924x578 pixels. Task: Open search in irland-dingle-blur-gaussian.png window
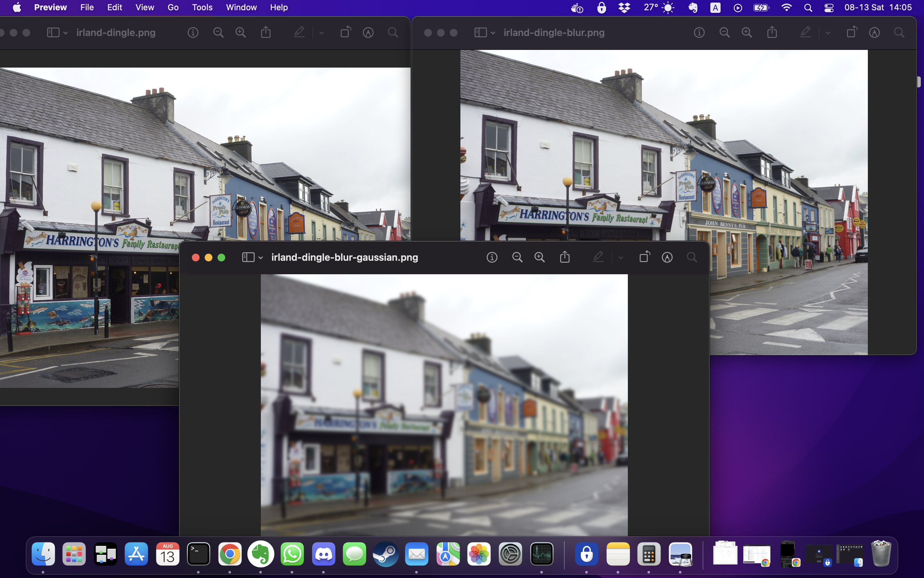(692, 257)
